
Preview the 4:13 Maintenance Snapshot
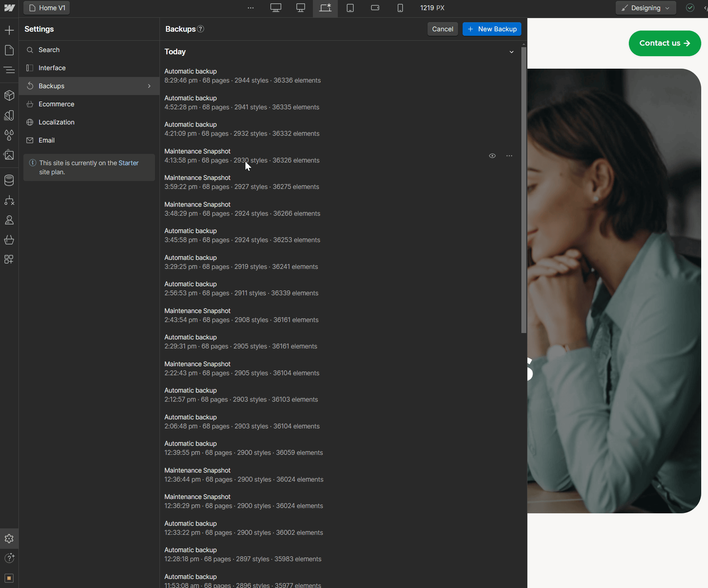tap(492, 155)
